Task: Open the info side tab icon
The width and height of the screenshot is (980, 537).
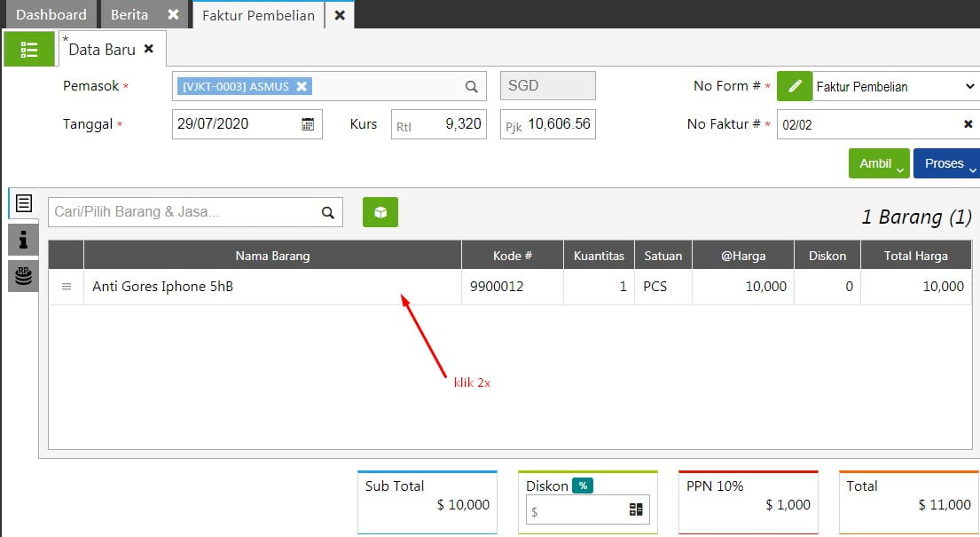Action: click(23, 239)
